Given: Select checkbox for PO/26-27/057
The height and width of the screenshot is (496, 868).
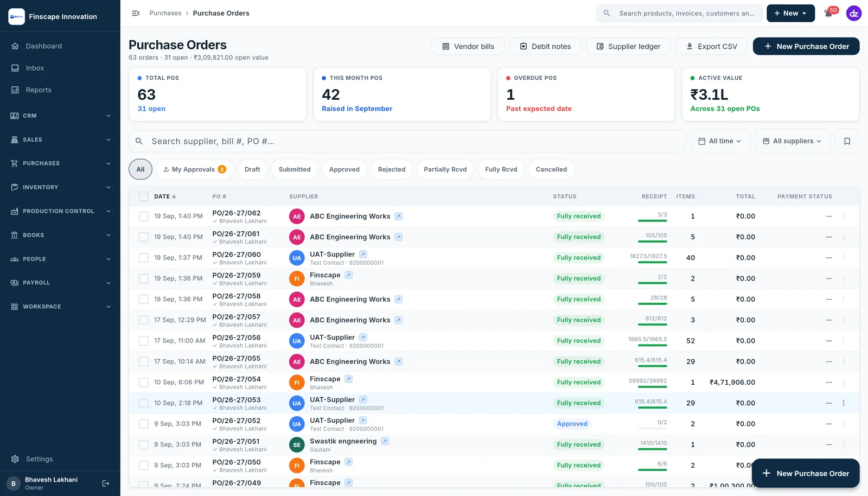Looking at the screenshot, I should 144,320.
